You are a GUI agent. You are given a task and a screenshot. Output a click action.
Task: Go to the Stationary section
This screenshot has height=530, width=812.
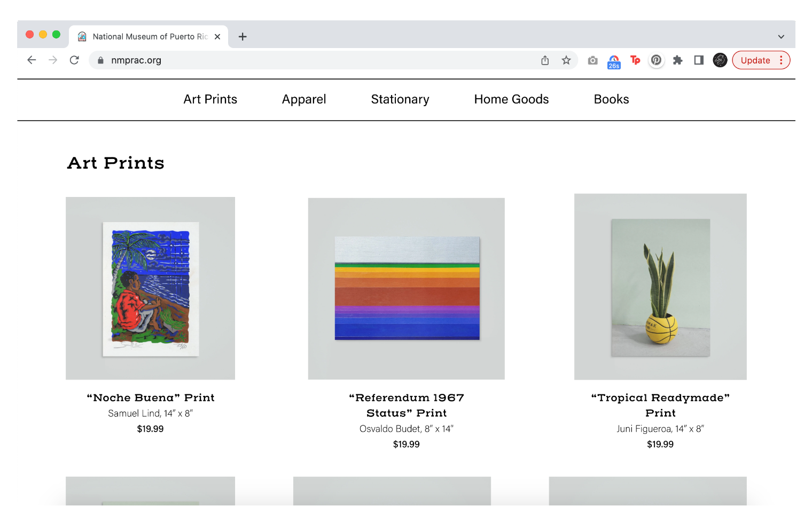click(x=400, y=99)
